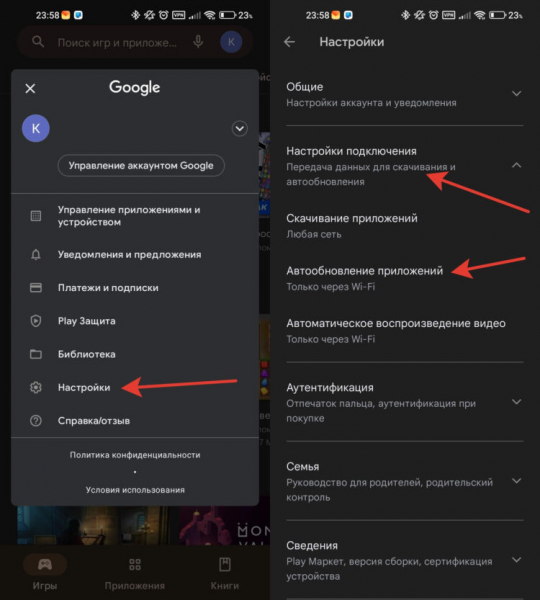
Task: Tap the Play Protect shield icon
Action: point(36,321)
